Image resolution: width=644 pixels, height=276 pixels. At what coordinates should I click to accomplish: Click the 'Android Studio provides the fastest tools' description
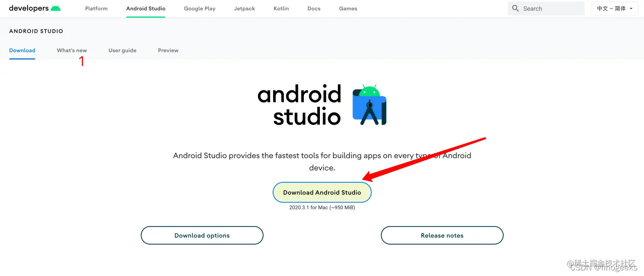[x=322, y=162]
